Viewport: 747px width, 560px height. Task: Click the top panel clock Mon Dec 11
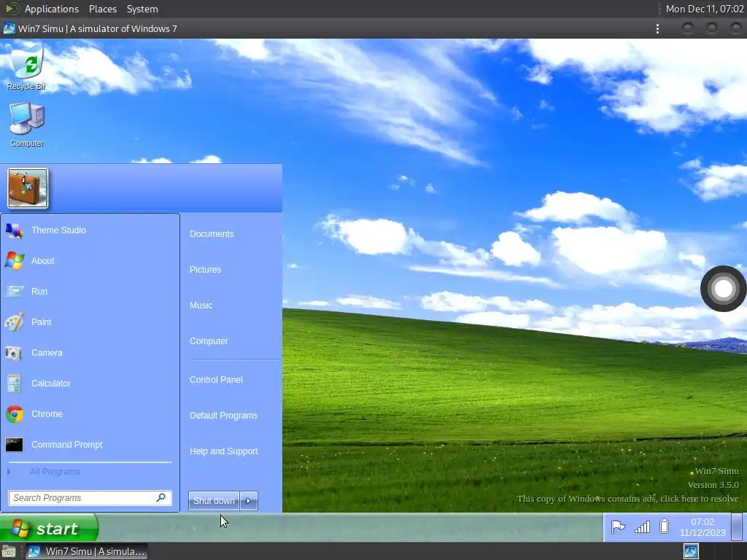(705, 9)
